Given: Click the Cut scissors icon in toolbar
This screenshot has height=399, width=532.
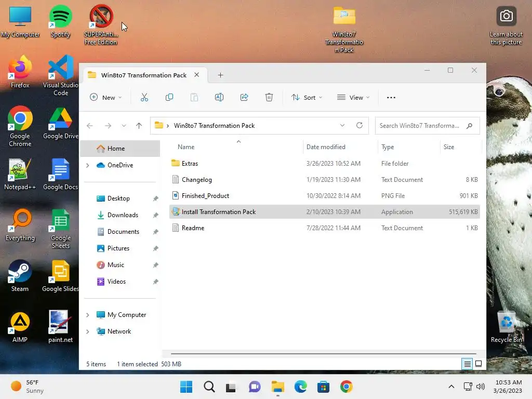Looking at the screenshot, I should pyautogui.click(x=144, y=97).
